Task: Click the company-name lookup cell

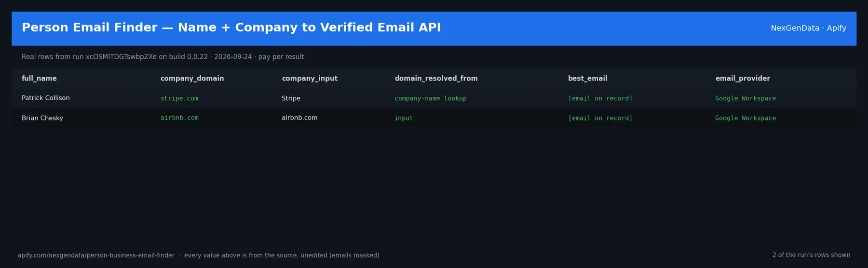Action: (431, 98)
